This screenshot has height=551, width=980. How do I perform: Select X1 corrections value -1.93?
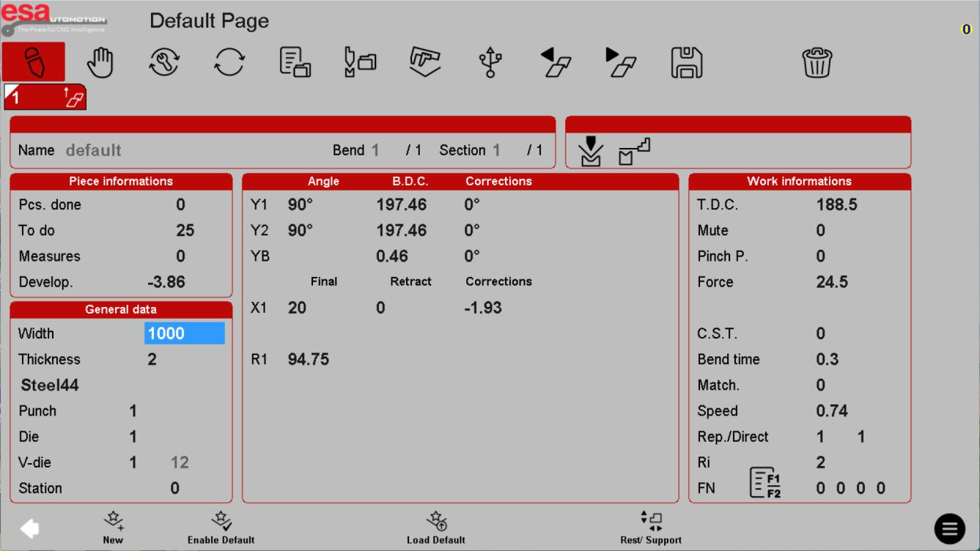click(x=483, y=308)
